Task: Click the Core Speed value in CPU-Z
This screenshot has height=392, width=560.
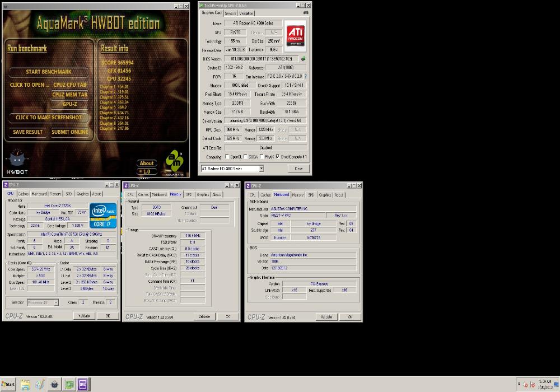Action: 41,269
